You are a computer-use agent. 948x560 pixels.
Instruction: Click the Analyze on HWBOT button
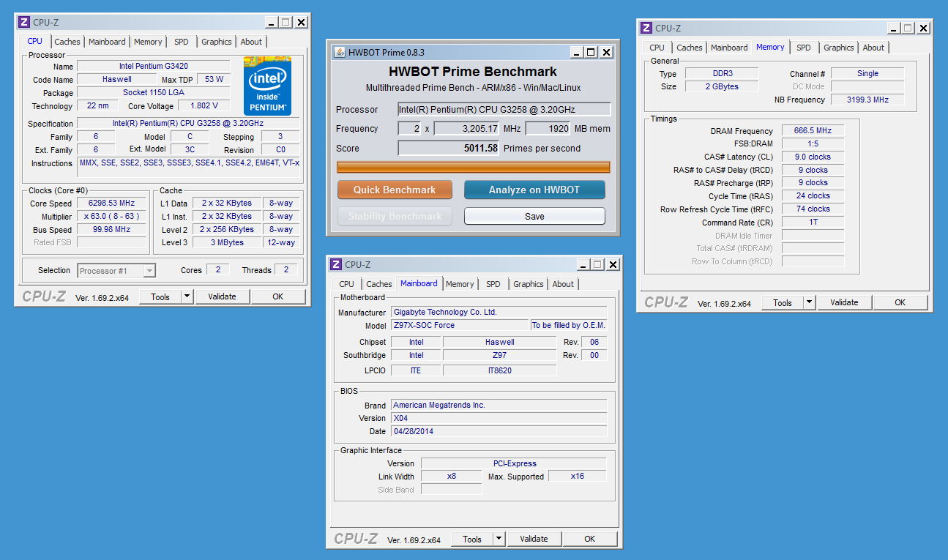point(534,190)
